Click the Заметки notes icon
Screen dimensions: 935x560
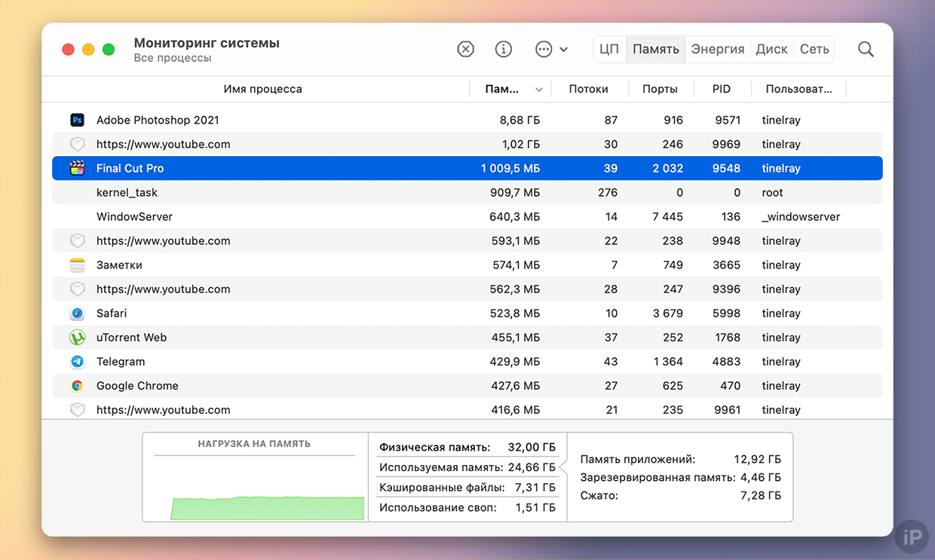[x=77, y=265]
